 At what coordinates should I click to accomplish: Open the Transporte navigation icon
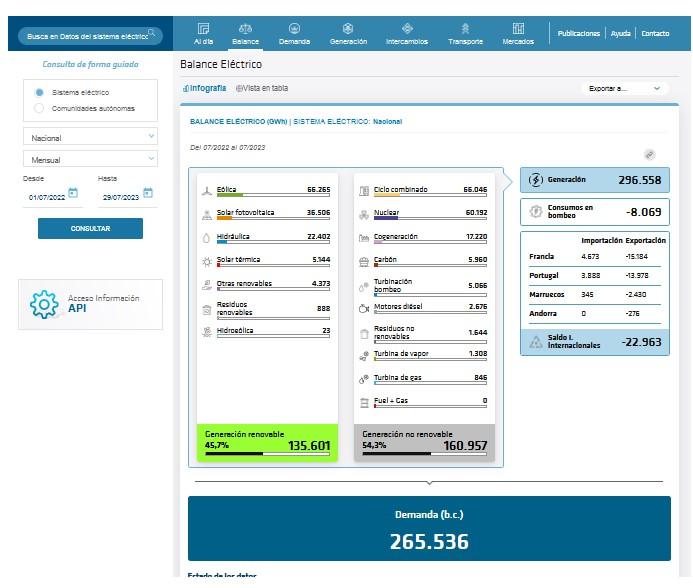coord(465,29)
